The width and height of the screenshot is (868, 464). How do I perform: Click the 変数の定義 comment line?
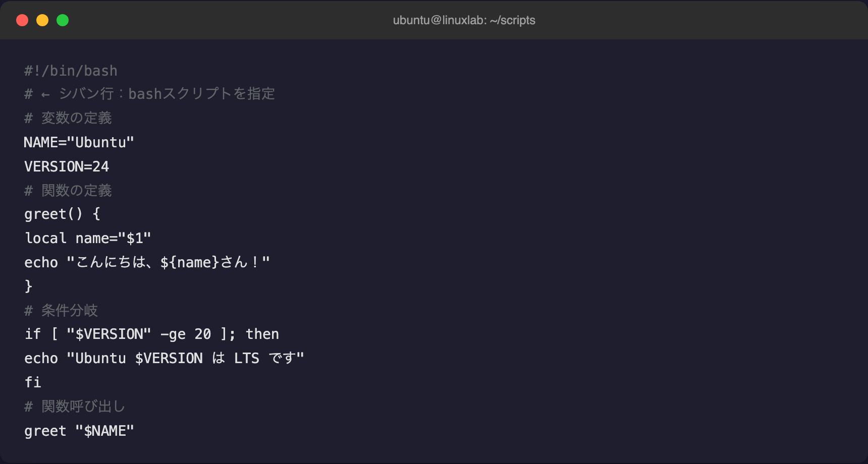(x=68, y=118)
